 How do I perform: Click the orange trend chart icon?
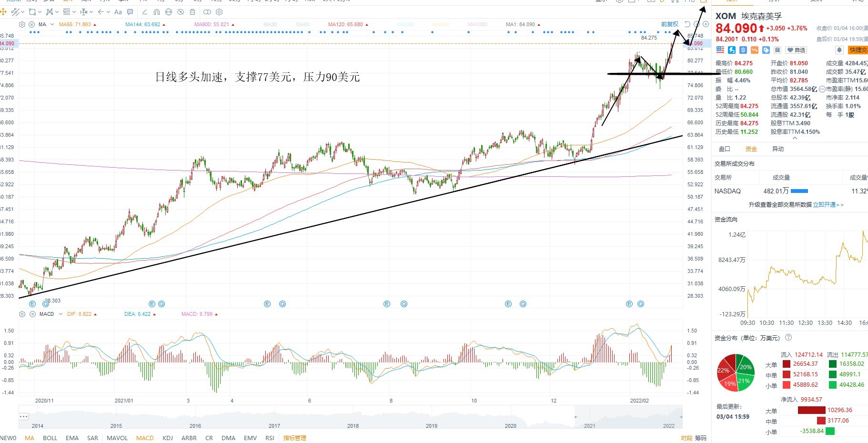(754, 50)
